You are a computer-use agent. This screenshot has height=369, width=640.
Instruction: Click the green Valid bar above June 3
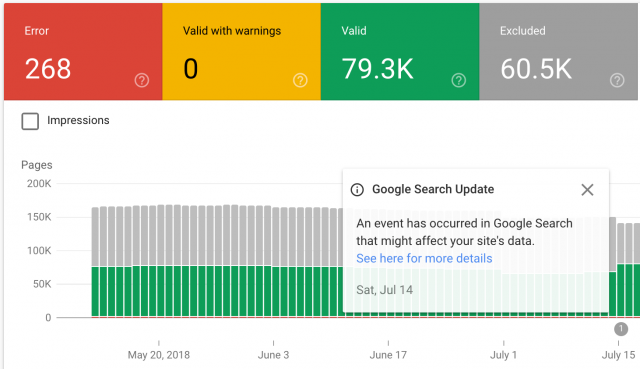click(276, 291)
